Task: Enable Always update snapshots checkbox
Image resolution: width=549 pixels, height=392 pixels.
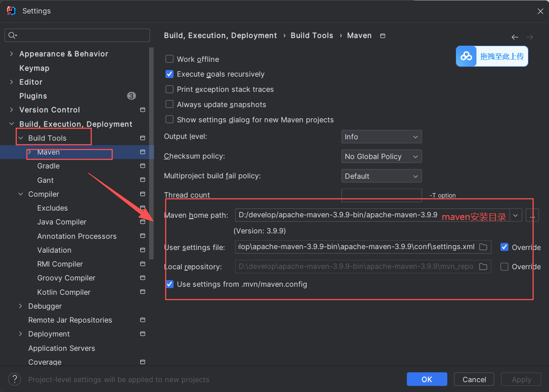Action: [169, 104]
